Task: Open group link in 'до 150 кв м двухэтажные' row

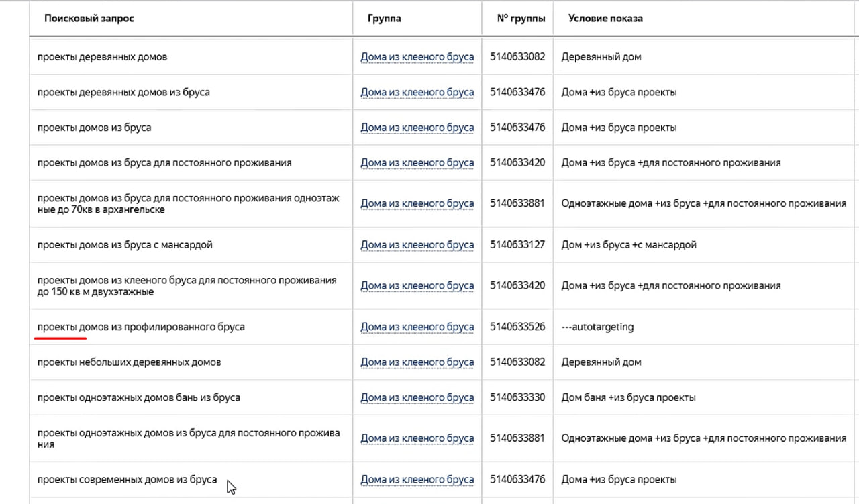Action: coord(417,286)
